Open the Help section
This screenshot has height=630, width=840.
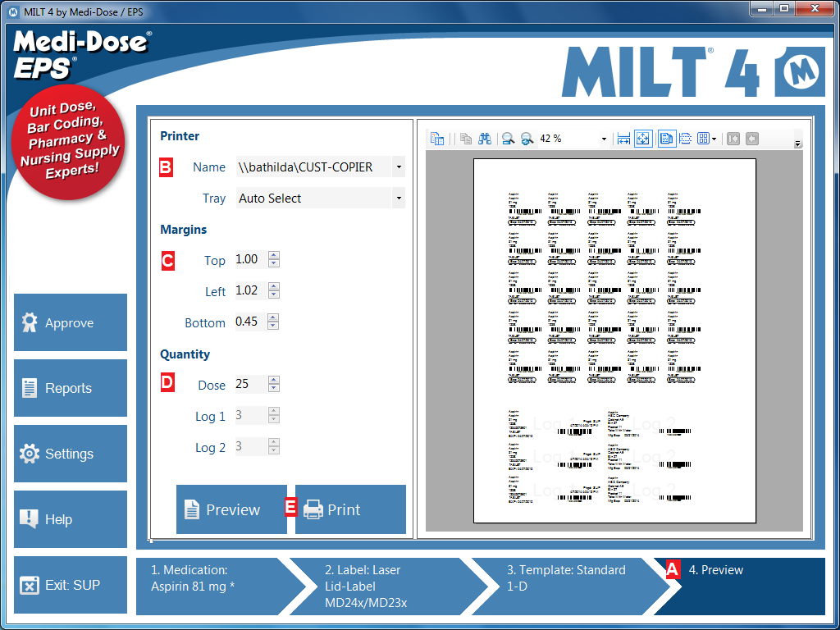[71, 519]
